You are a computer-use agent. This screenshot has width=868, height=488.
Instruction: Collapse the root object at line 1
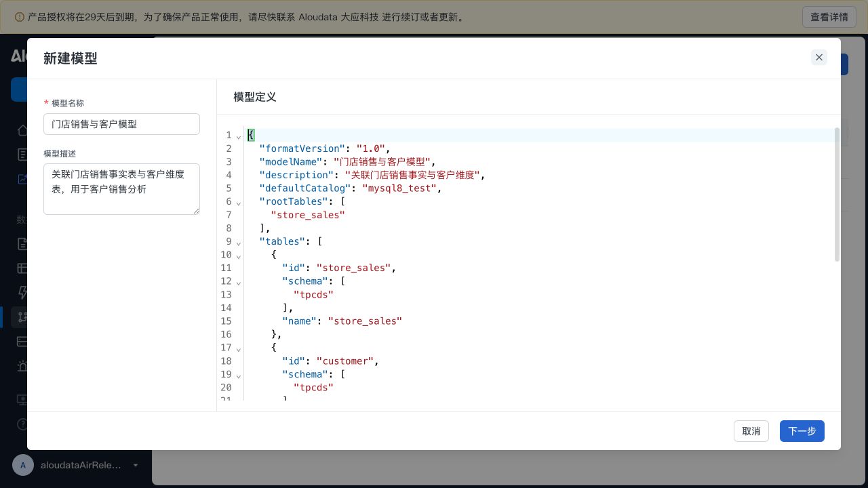tap(239, 136)
